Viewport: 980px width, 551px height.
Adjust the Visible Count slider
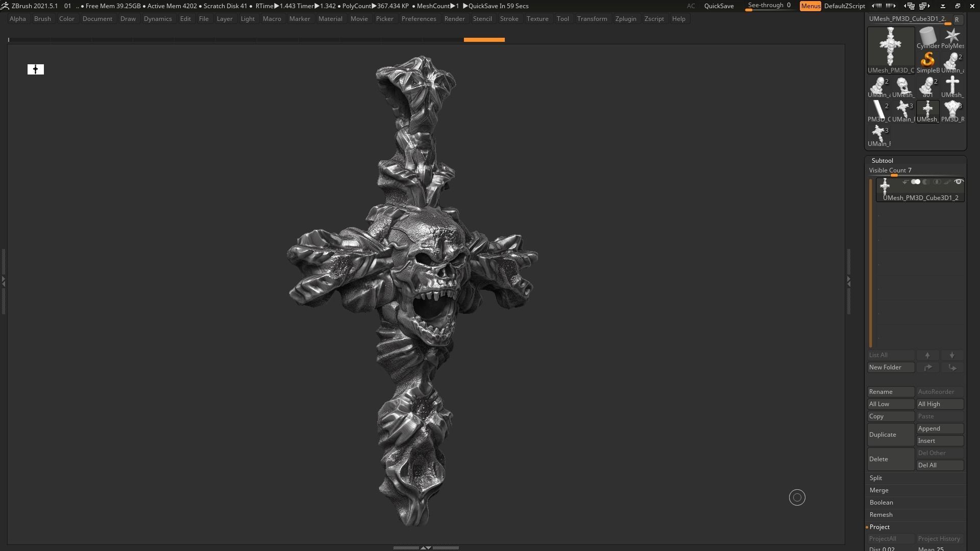916,171
